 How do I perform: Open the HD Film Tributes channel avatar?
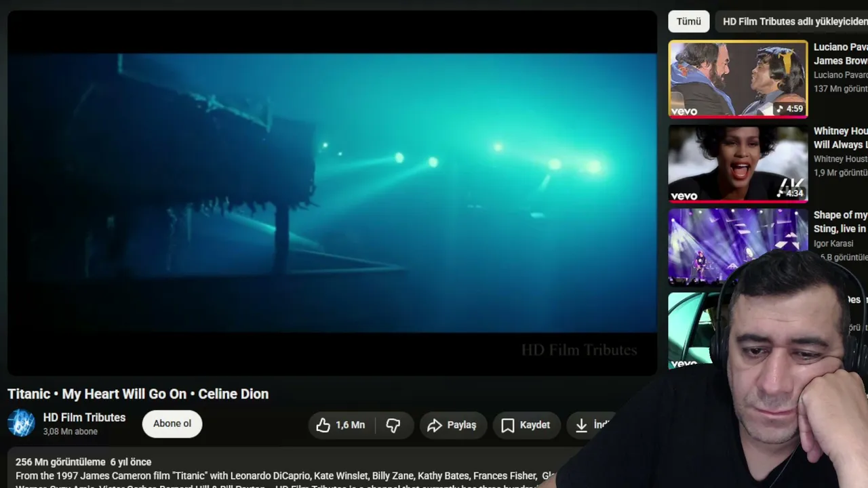21,423
